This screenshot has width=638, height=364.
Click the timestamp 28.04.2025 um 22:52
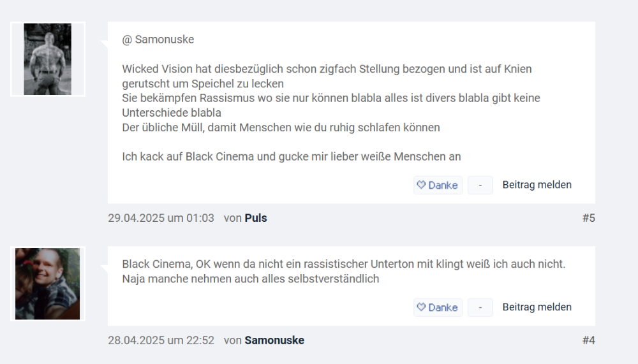click(161, 340)
